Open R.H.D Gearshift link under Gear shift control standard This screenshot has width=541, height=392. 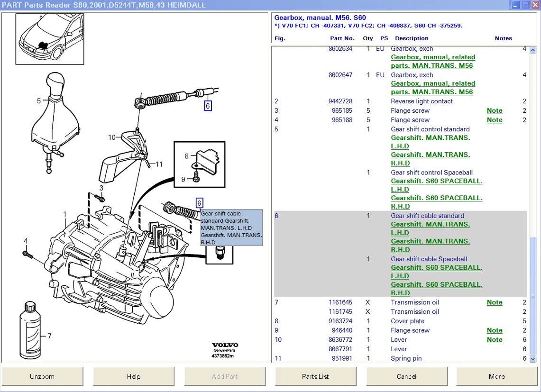point(431,159)
